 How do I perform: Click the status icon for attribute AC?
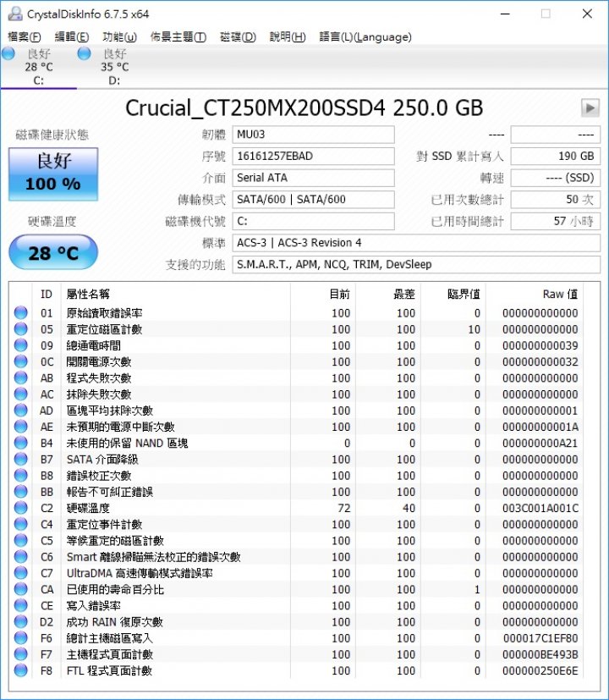(21, 394)
